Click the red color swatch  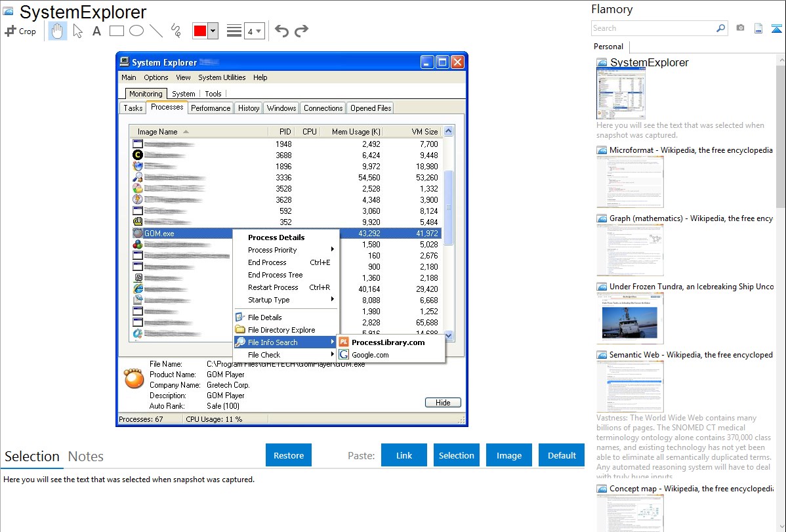[x=200, y=31]
